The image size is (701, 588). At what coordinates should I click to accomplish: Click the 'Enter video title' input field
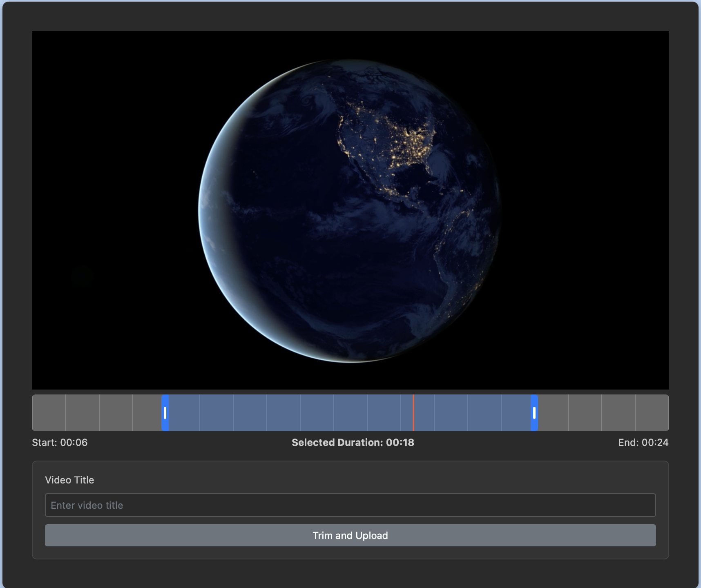350,505
